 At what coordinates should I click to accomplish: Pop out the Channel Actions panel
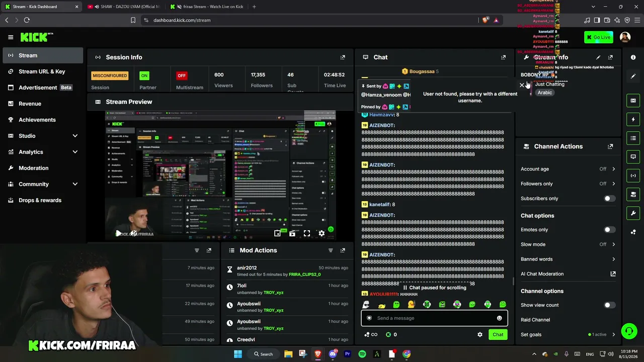(x=610, y=147)
